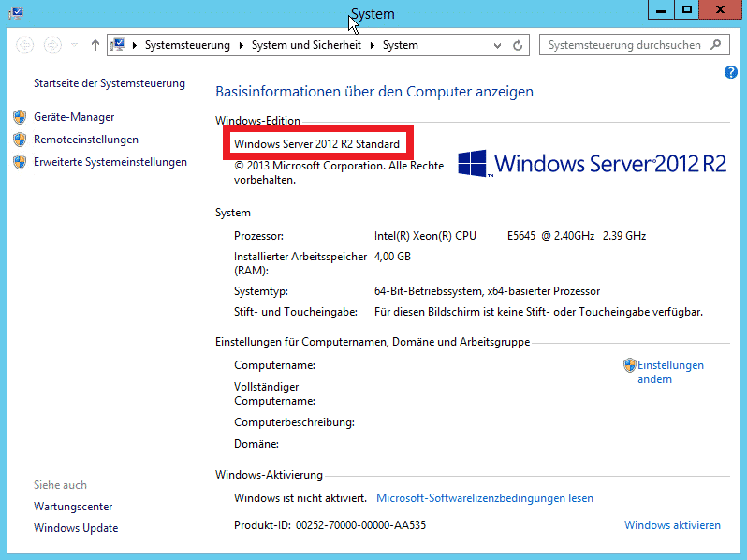747x560 pixels.
Task: Expand the address bar history dropdown
Action: click(497, 45)
